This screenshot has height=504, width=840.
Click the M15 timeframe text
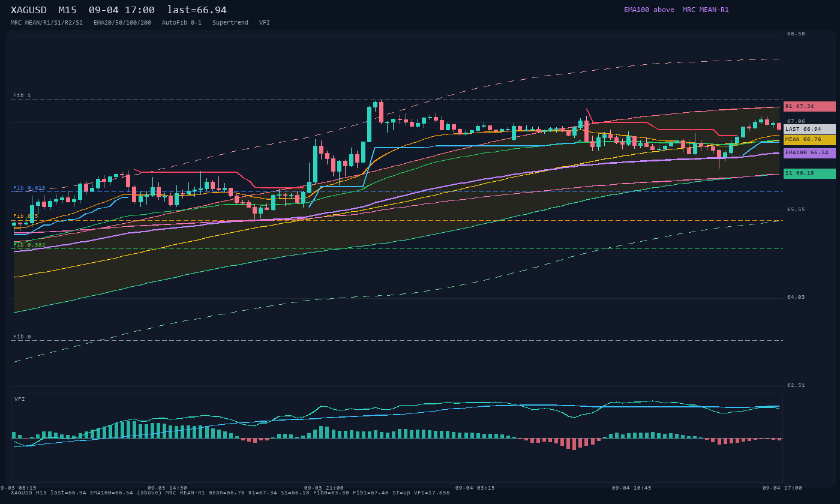67,10
